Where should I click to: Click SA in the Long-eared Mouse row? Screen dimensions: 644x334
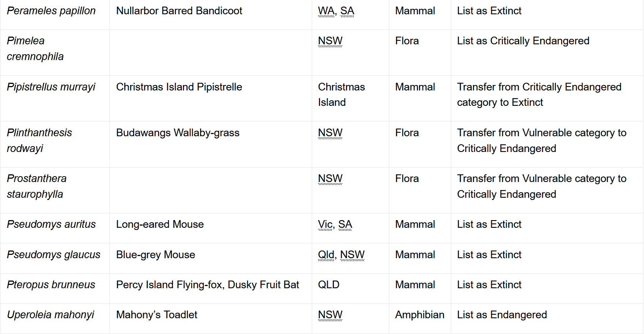coord(345,224)
